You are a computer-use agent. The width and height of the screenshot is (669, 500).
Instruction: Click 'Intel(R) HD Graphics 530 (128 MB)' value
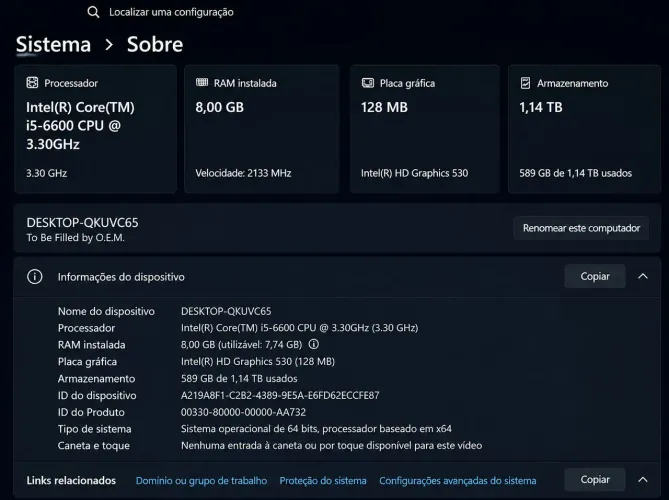[x=258, y=361]
